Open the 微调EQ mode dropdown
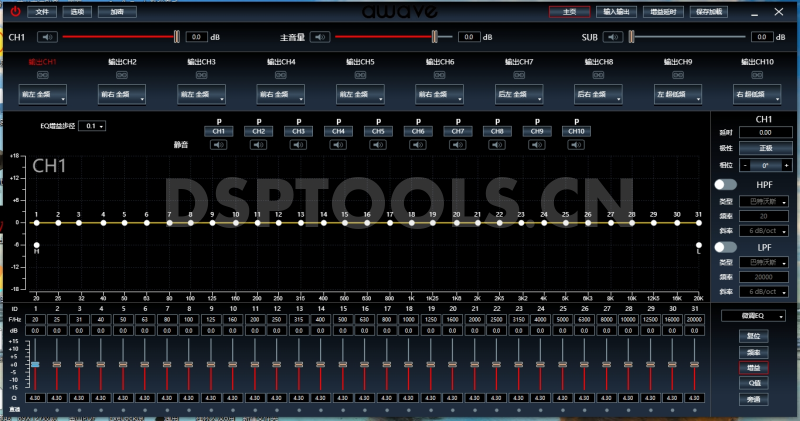 tap(753, 316)
